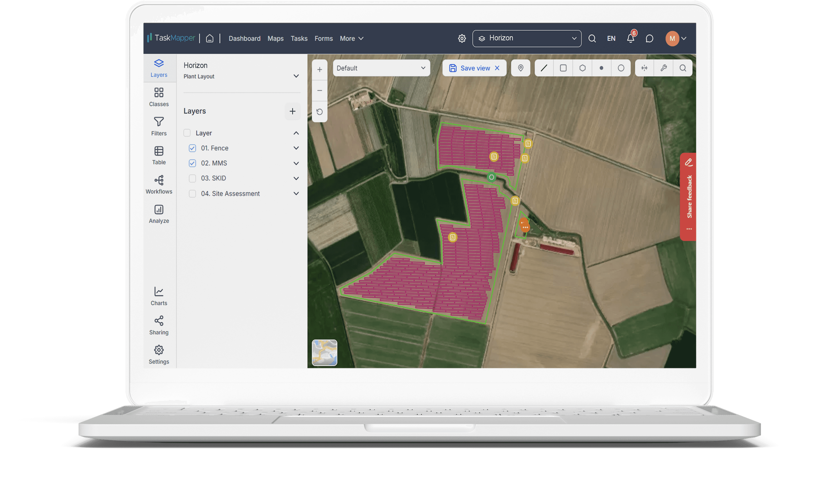Click the home icon in top bar

tap(210, 38)
